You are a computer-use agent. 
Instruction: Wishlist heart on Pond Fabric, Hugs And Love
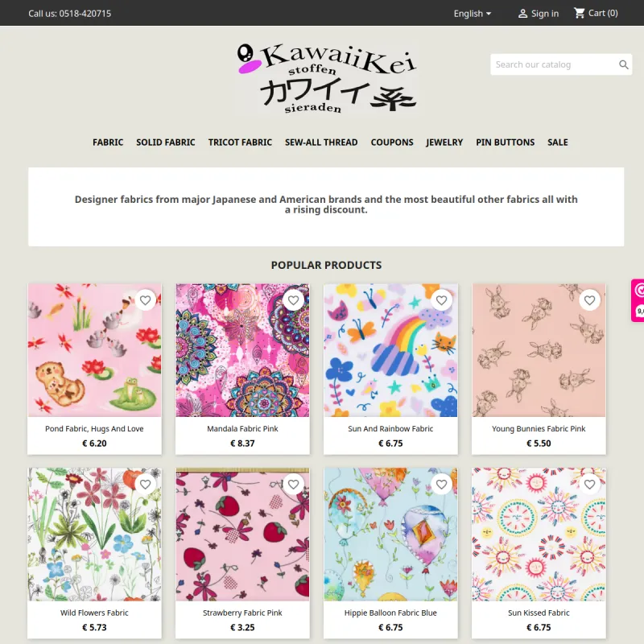(145, 300)
